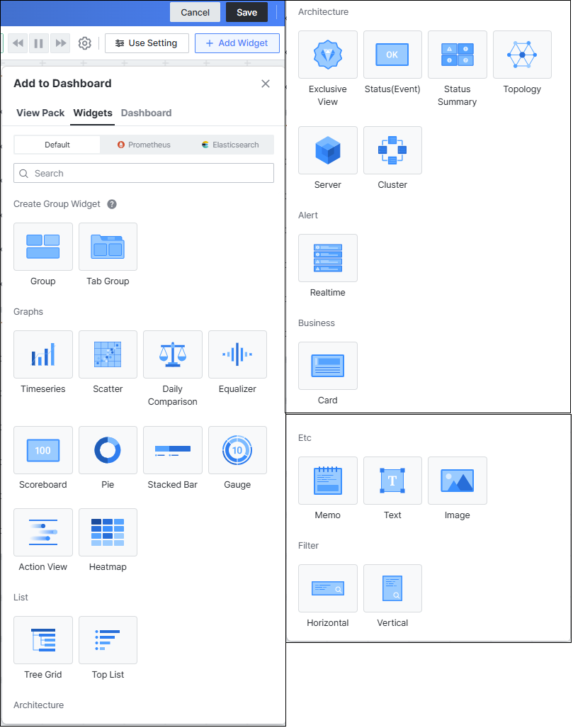
Task: Pick the Equalizer widget icon
Action: click(237, 354)
